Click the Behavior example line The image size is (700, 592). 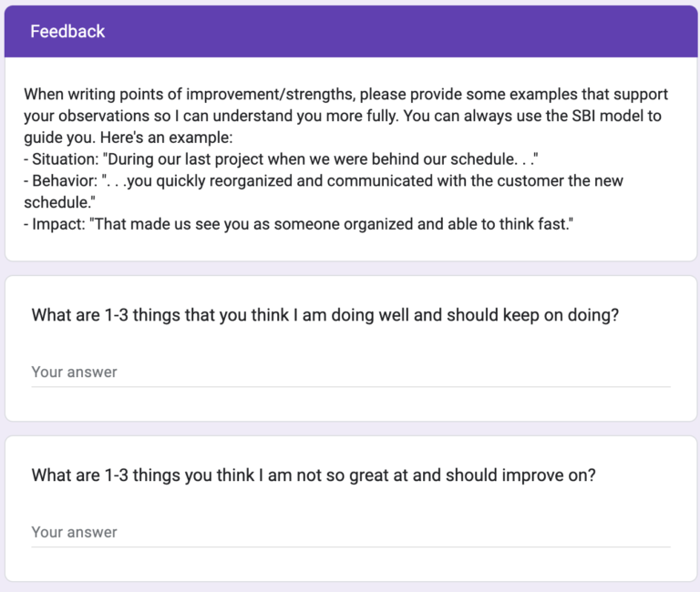(324, 180)
